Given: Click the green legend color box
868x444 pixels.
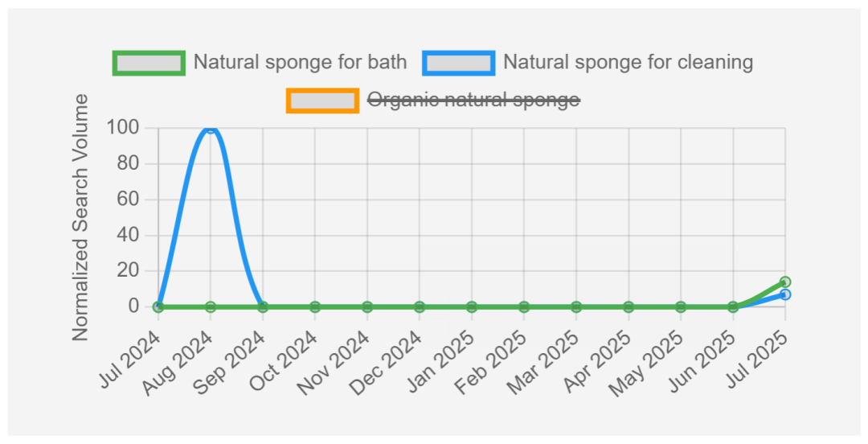Looking at the screenshot, I should [x=149, y=63].
